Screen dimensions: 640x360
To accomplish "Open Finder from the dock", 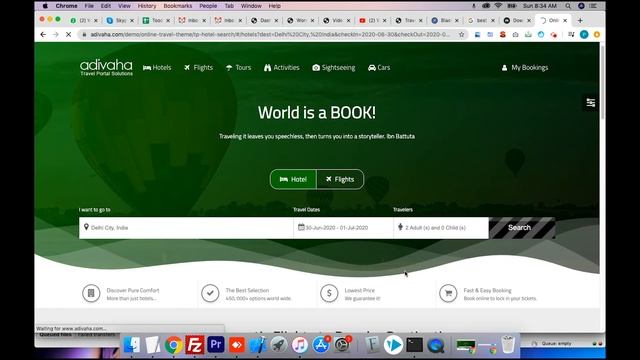I will coord(131,345).
